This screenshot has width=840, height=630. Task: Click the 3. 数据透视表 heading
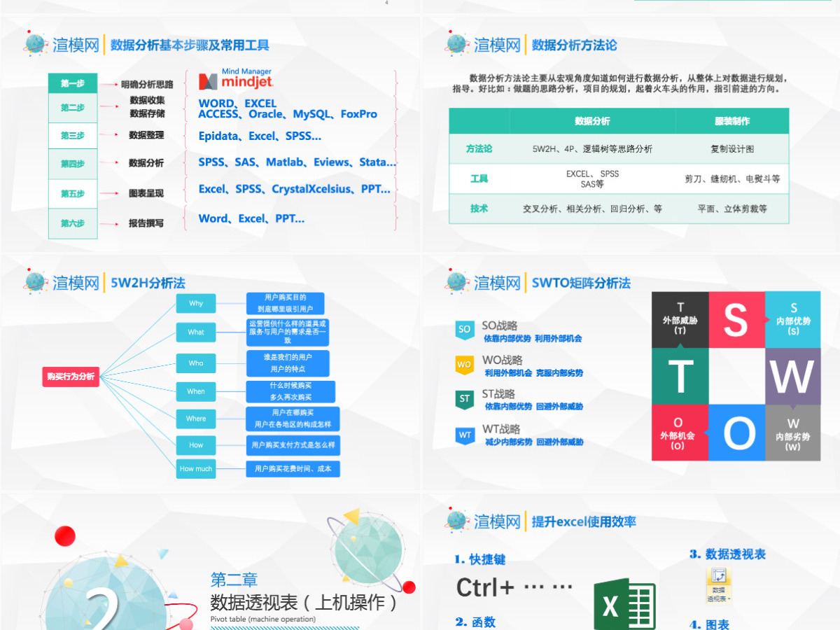tap(727, 554)
